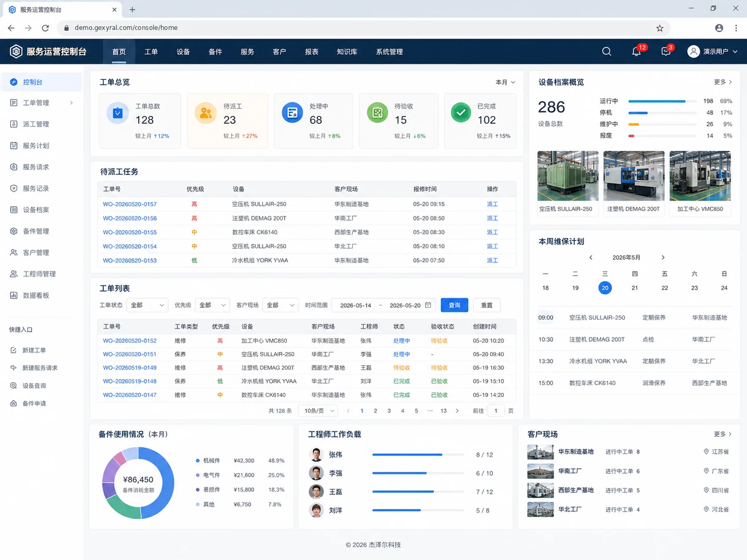
Task: Click the 前往 page number input field
Action: [x=496, y=411]
